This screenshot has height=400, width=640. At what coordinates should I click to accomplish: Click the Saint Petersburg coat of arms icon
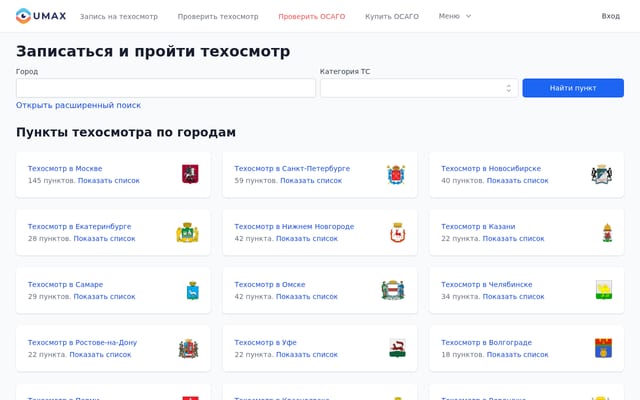click(396, 174)
